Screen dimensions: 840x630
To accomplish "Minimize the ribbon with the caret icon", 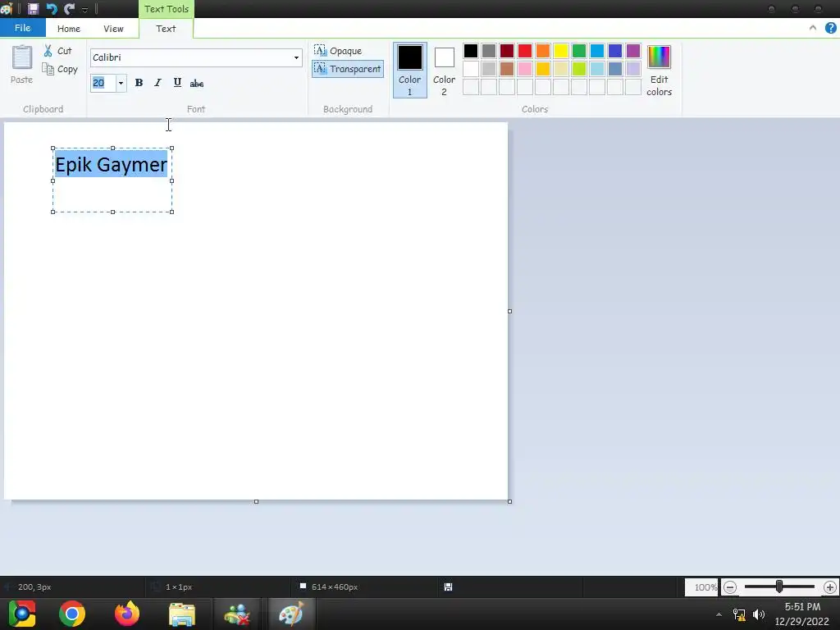I will pyautogui.click(x=813, y=28).
